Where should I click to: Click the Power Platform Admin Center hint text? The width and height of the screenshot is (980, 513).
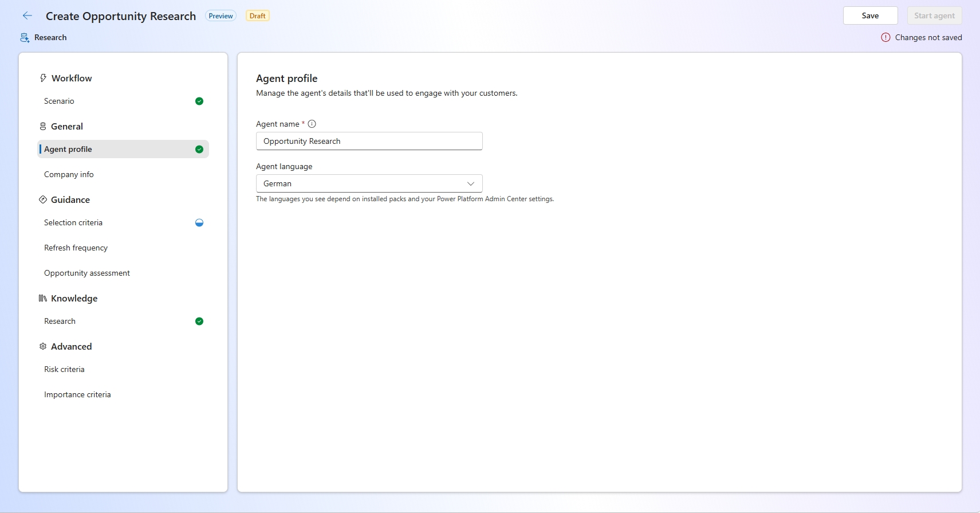(x=405, y=199)
